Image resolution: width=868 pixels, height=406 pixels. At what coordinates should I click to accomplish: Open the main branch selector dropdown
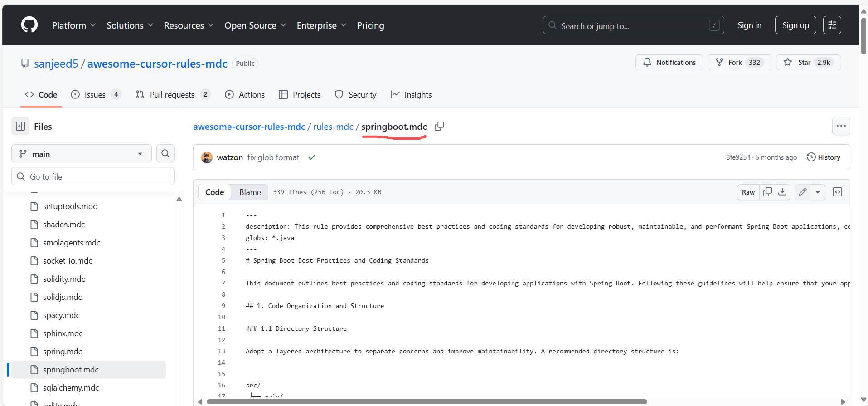pos(82,153)
